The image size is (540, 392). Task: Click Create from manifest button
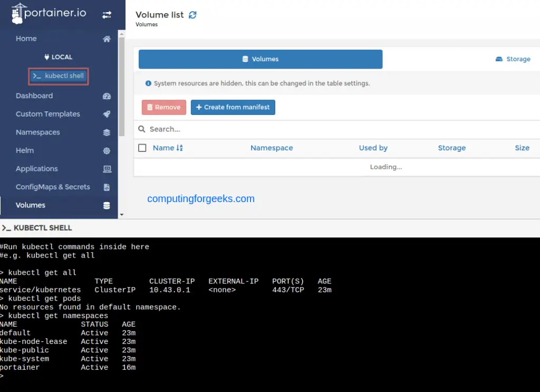[233, 107]
